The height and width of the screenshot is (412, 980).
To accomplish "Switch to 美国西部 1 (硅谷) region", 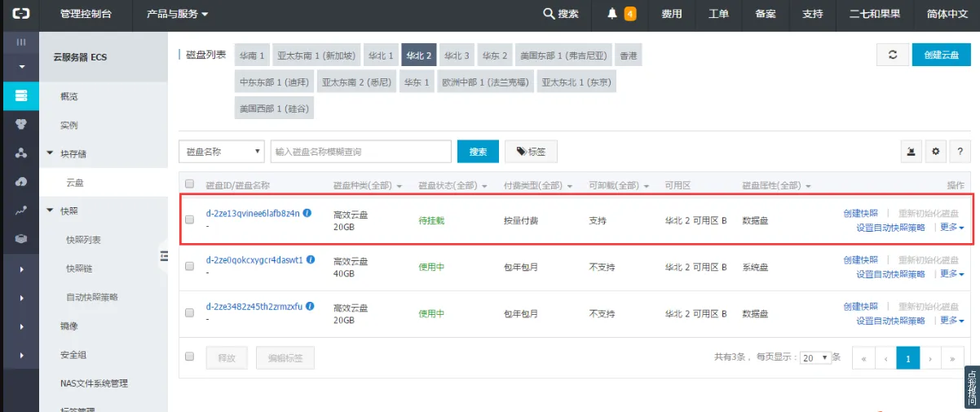I will click(x=275, y=109).
